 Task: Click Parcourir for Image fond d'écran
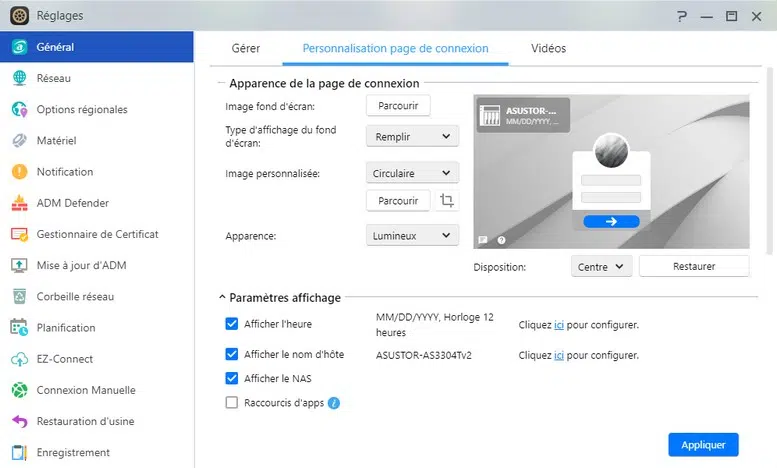coord(398,106)
